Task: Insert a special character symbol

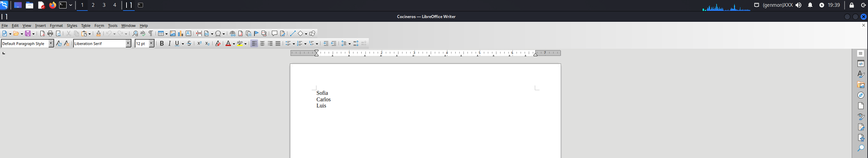Action: (x=218, y=34)
